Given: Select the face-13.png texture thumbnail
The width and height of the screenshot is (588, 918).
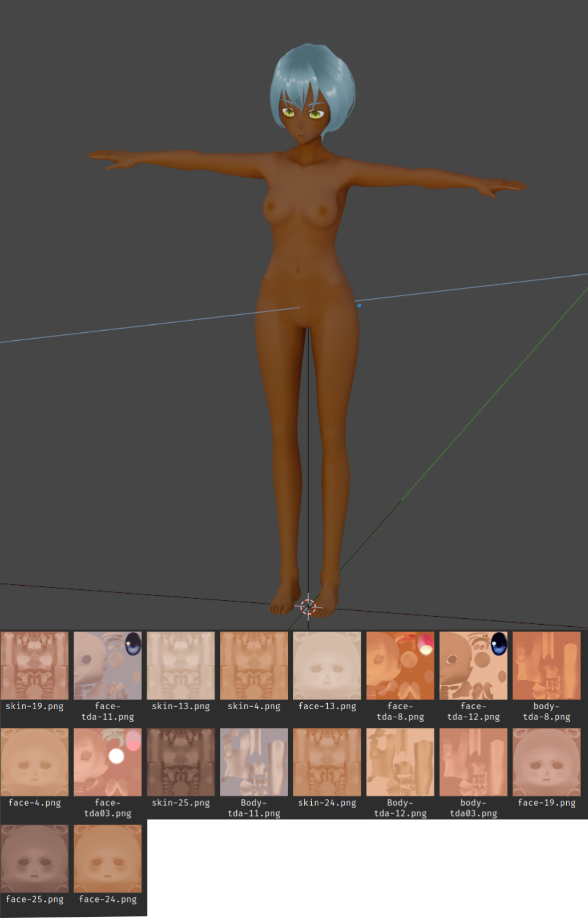Looking at the screenshot, I should tap(327, 666).
